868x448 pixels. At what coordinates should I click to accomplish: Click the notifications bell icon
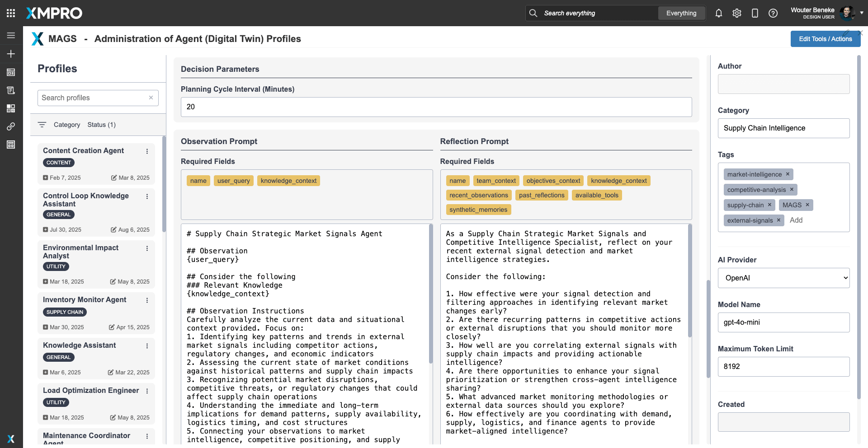(x=719, y=13)
